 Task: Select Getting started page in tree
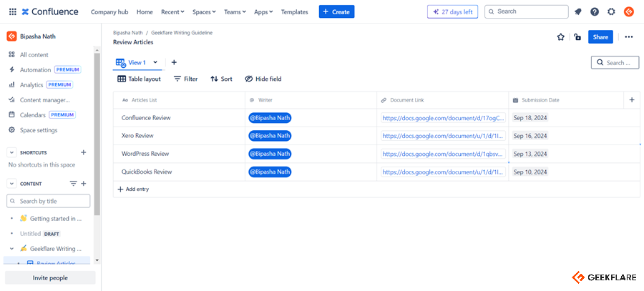point(55,218)
